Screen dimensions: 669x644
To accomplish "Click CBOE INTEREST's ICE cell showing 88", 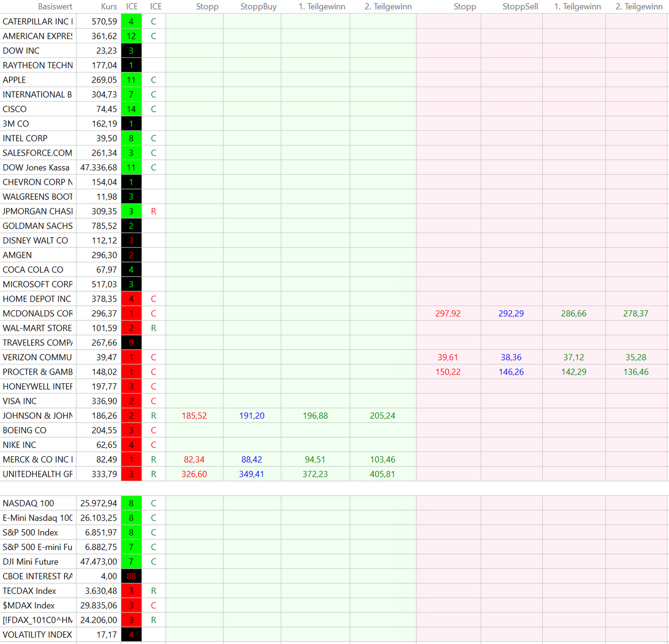I will click(131, 576).
